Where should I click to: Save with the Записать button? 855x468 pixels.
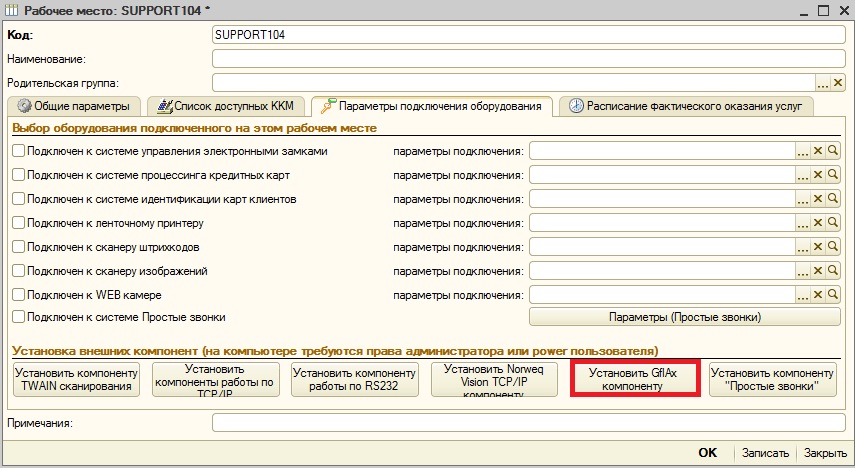[x=766, y=453]
